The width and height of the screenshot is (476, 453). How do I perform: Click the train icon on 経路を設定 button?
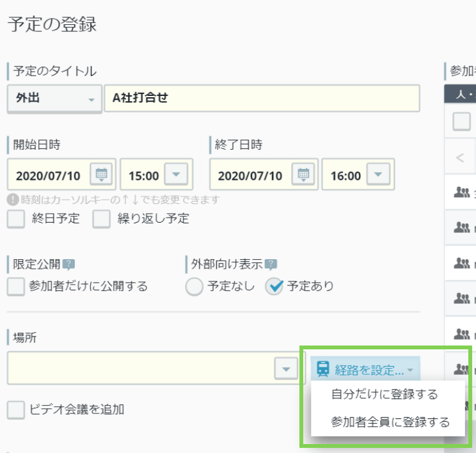322,369
